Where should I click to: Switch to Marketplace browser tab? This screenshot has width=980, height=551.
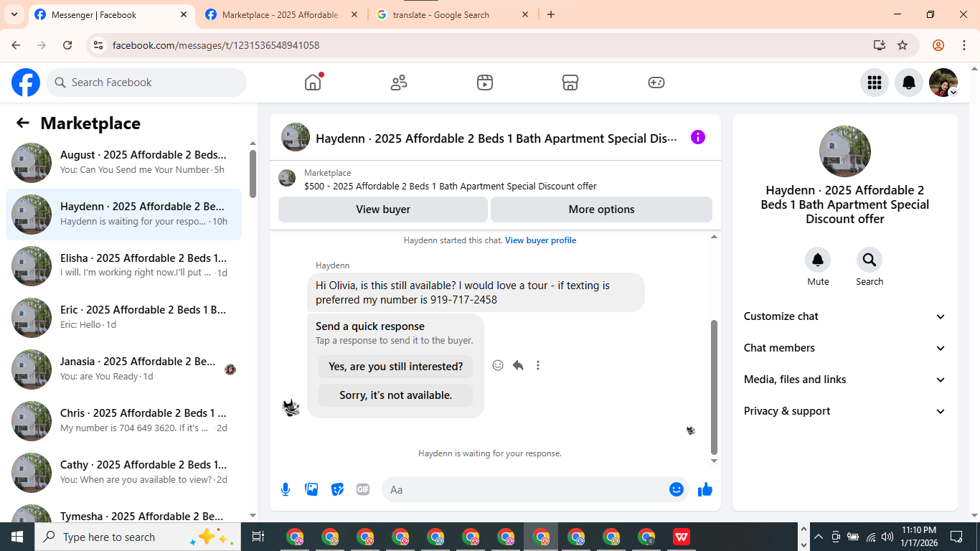tap(280, 14)
